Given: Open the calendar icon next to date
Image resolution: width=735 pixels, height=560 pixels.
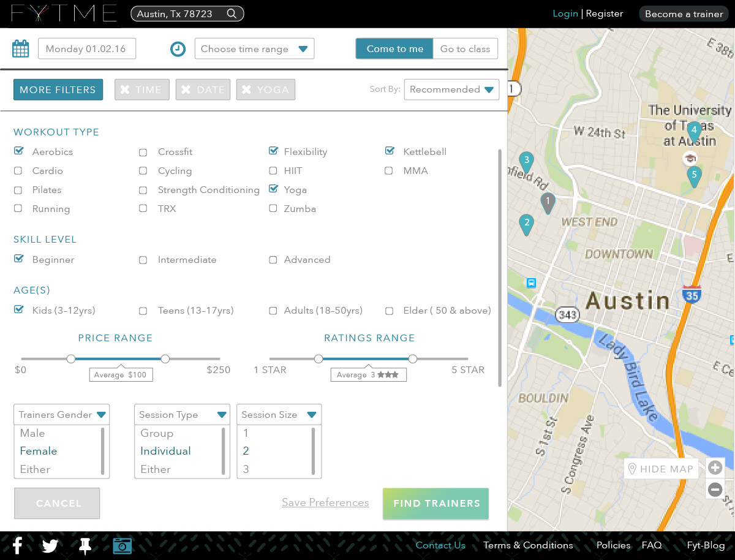Looking at the screenshot, I should pos(21,49).
